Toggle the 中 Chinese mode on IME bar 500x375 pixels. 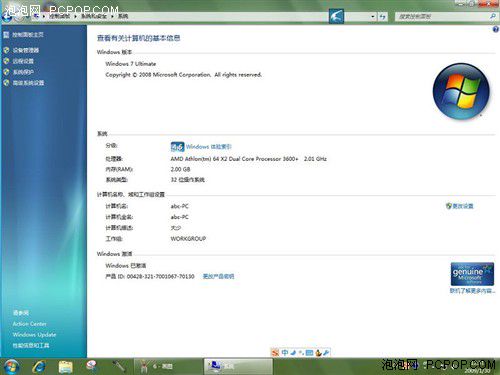click(285, 352)
